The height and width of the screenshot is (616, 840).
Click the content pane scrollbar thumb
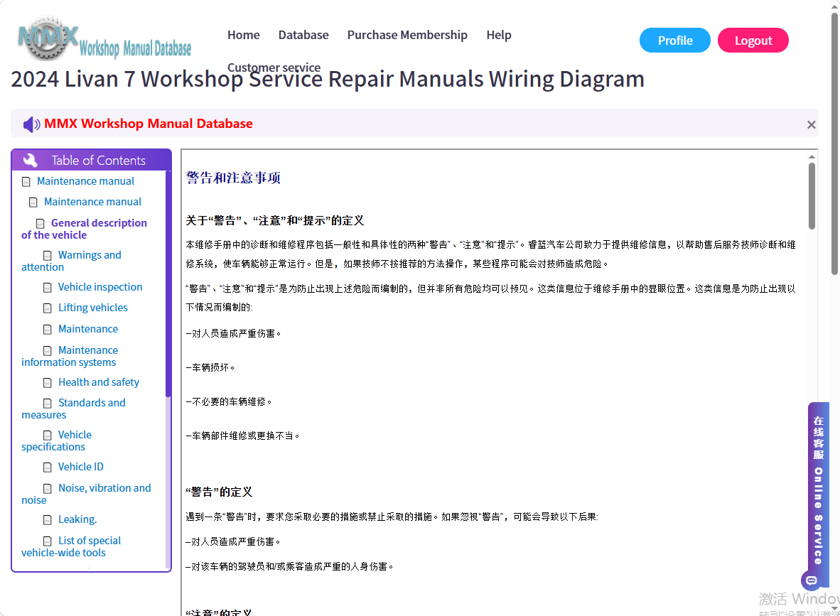(x=812, y=196)
